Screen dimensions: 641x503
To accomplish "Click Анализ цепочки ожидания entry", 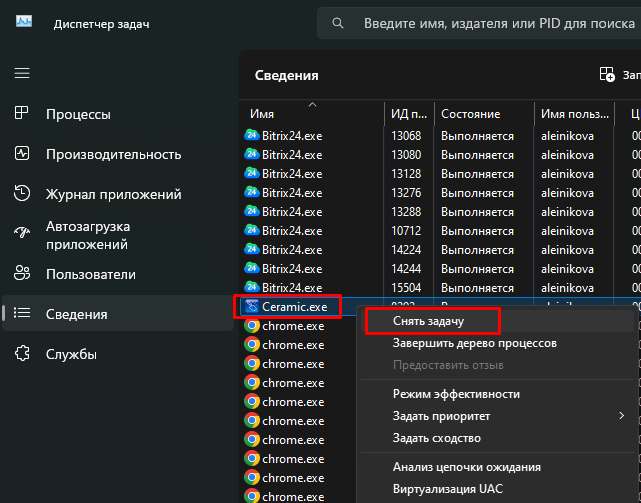I will 467,467.
